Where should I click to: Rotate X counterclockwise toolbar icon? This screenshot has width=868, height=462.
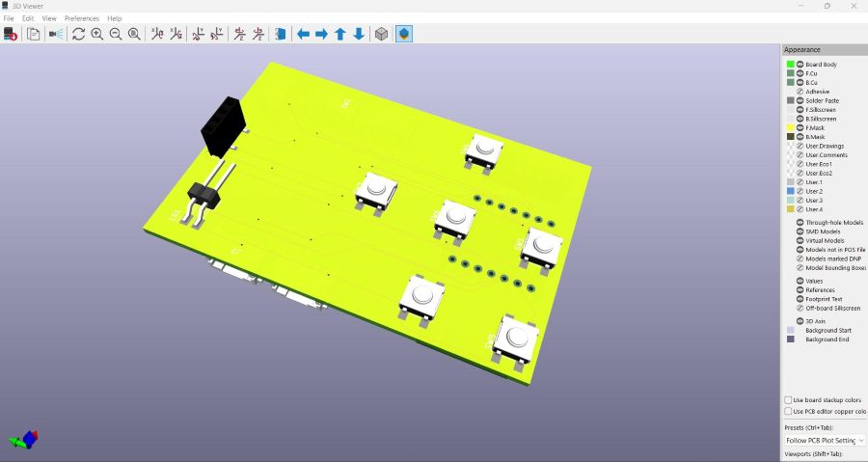[176, 35]
